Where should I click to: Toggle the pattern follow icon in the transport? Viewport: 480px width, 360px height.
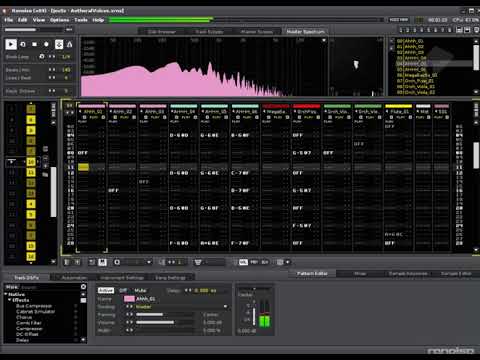(x=59, y=44)
